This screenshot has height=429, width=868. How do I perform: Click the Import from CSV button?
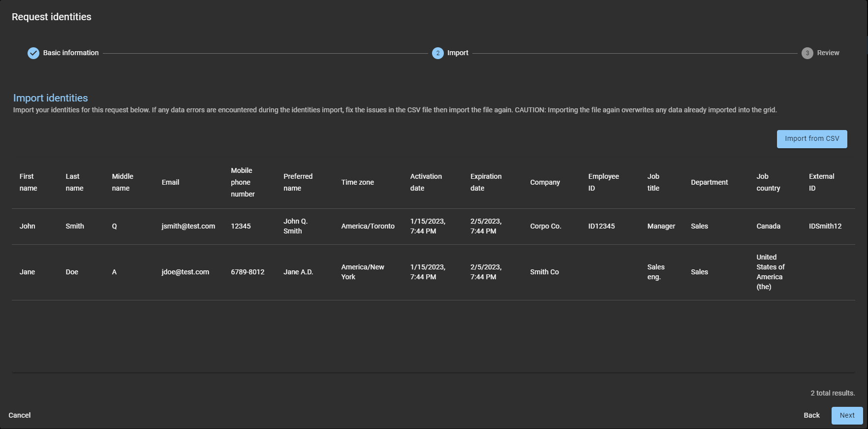[x=811, y=139]
